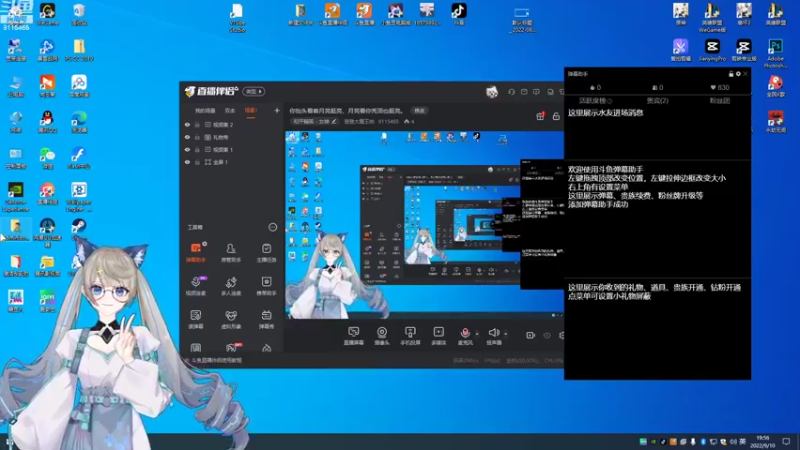The image size is (800, 450).
Task: Add a screen capture source in bottom bar
Action: point(354,336)
